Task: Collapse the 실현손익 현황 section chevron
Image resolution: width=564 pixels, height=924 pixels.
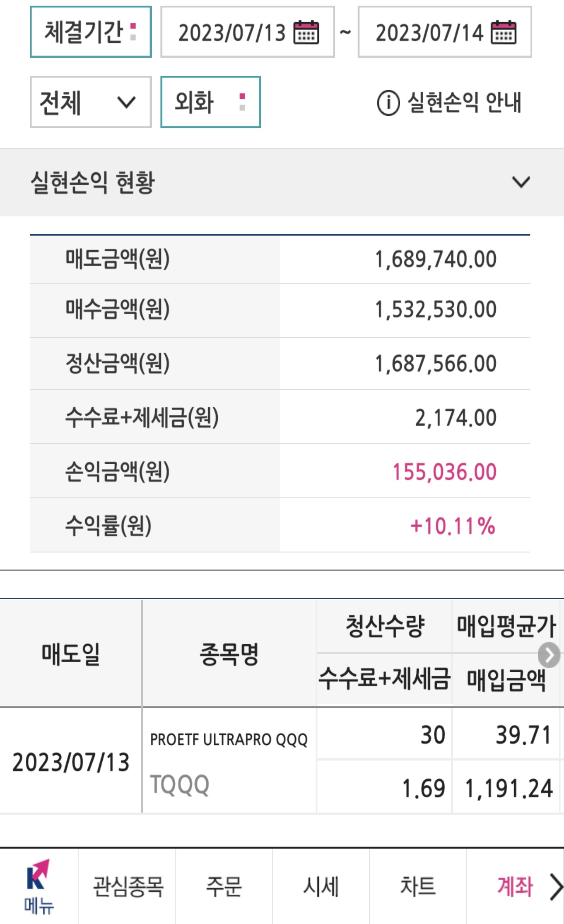Action: (521, 182)
